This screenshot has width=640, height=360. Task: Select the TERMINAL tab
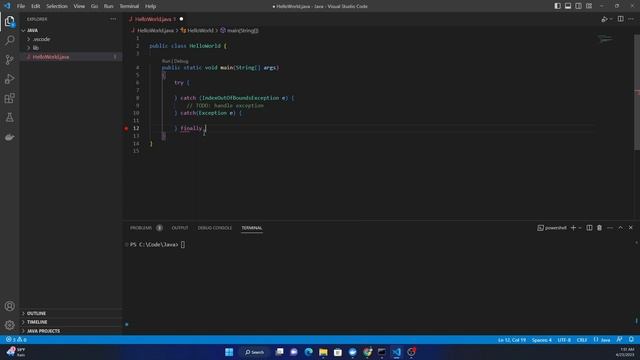click(252, 228)
